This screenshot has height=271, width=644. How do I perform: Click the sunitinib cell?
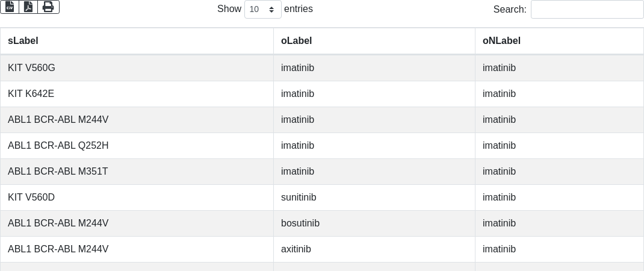[x=299, y=198]
